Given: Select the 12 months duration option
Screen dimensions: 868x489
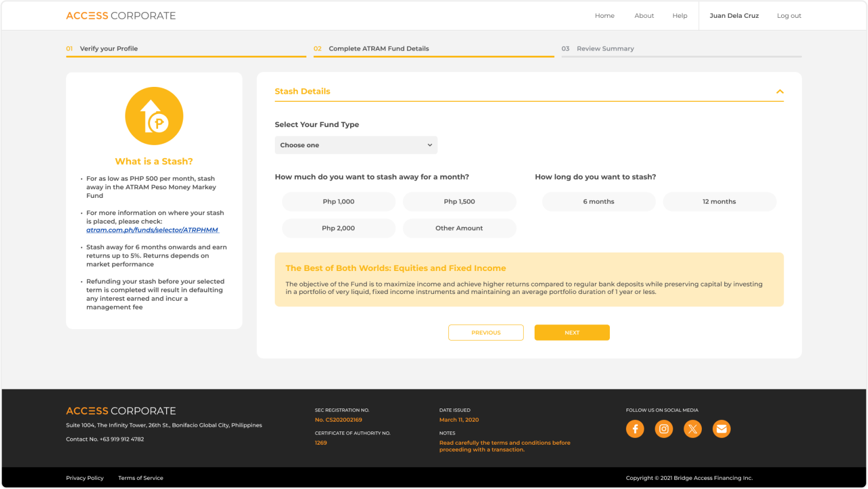Looking at the screenshot, I should [719, 201].
